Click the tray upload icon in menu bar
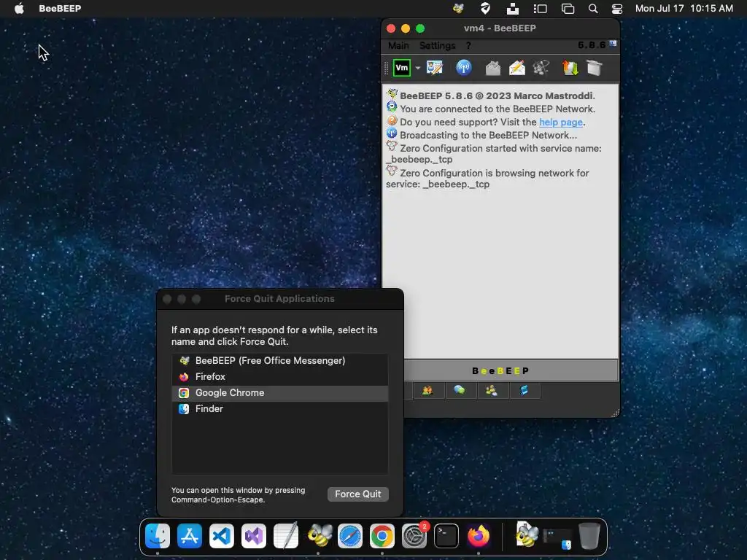 [513, 9]
